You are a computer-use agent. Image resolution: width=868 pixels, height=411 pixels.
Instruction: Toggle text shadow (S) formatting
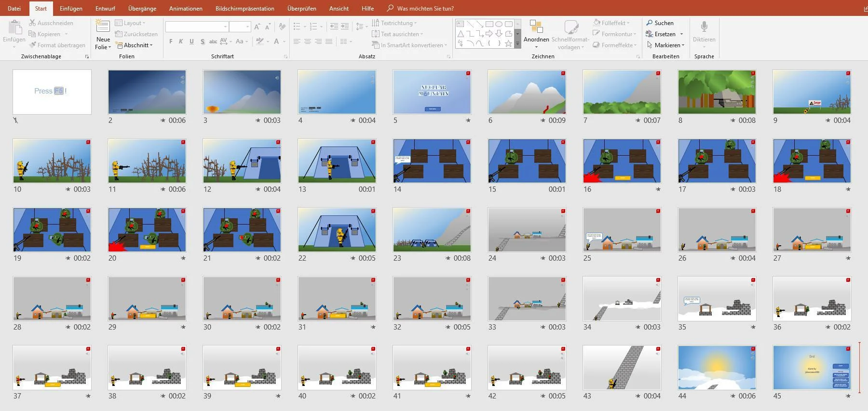[x=202, y=41]
